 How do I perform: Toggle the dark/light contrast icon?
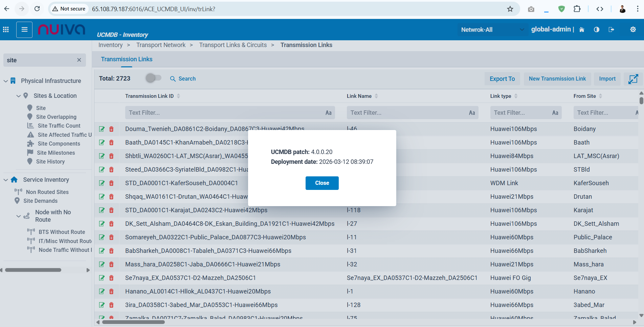point(597,30)
